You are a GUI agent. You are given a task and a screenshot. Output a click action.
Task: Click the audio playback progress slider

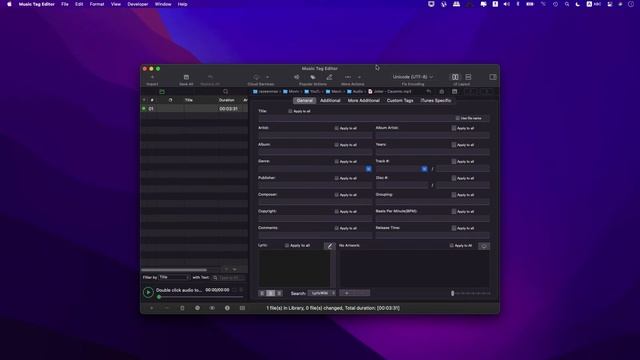200,297
